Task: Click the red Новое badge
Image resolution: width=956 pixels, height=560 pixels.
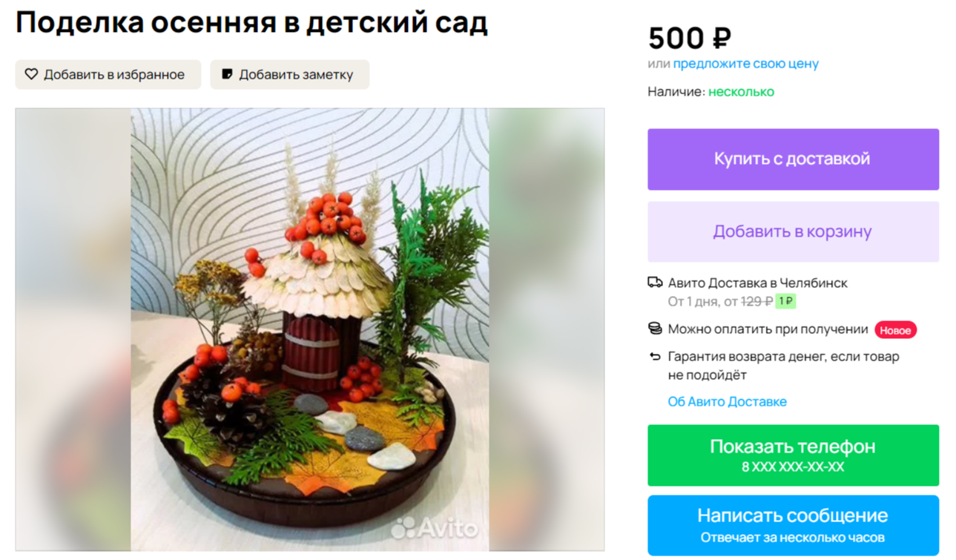Action: [x=895, y=330]
